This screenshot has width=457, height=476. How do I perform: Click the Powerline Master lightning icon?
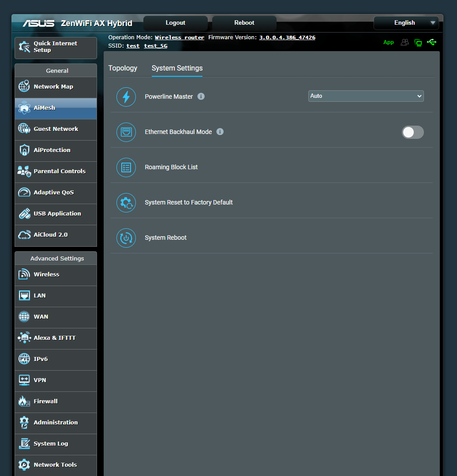pyautogui.click(x=126, y=97)
